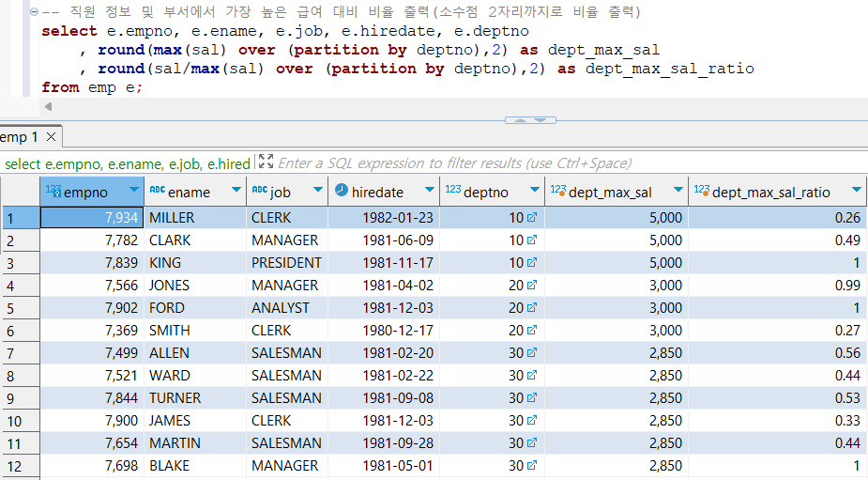Select the MILLER name cell
868x480 pixels.
[195, 217]
